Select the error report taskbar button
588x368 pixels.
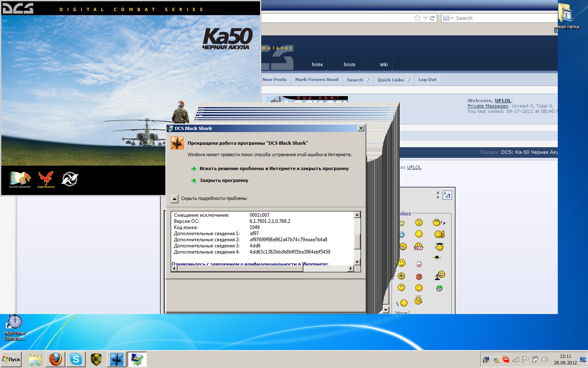tap(137, 359)
